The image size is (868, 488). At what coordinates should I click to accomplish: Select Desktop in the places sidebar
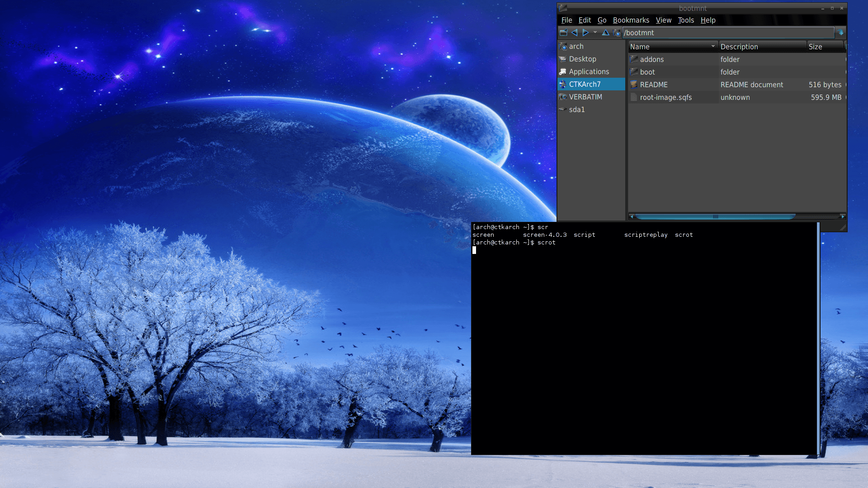[x=591, y=59]
